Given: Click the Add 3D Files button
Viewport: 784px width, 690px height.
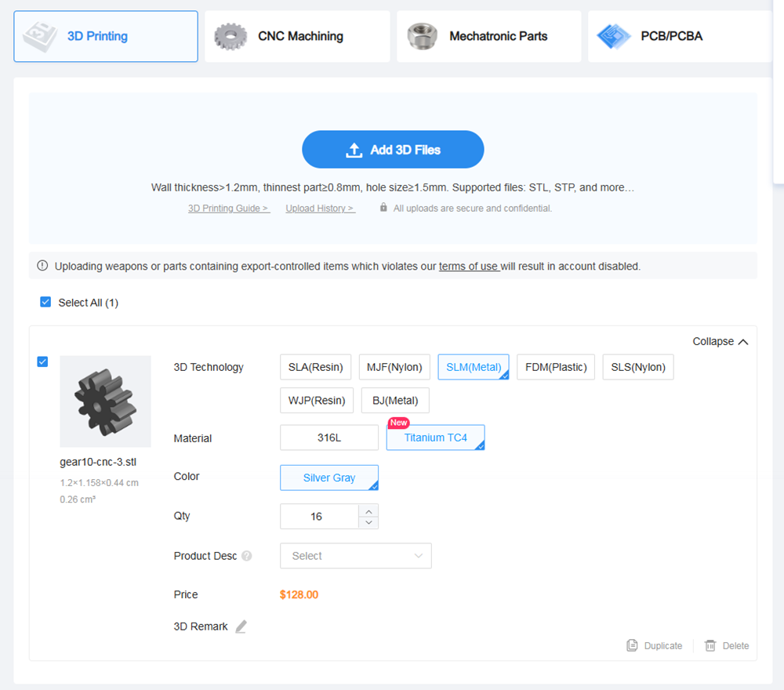Looking at the screenshot, I should coord(393,150).
